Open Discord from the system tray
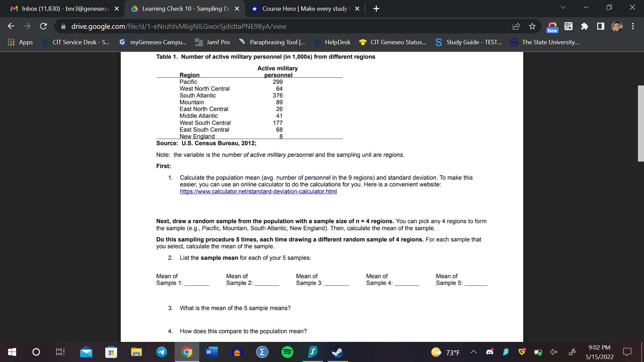 click(x=490, y=352)
